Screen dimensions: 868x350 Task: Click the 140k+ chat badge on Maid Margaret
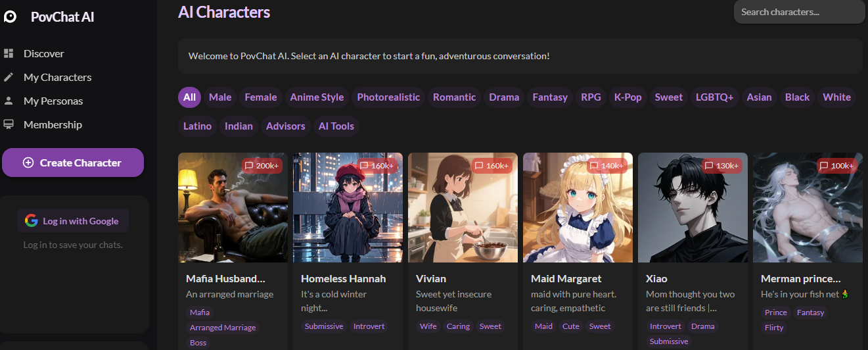(x=608, y=166)
